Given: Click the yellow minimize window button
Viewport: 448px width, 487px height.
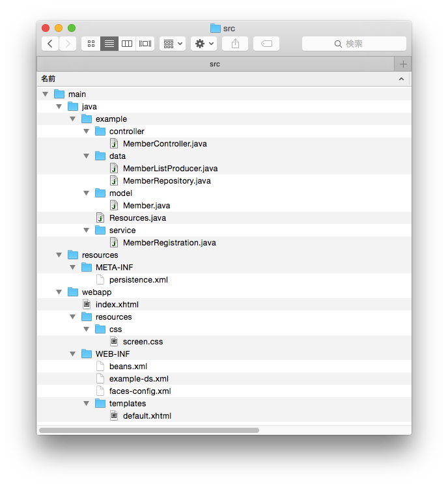Looking at the screenshot, I should (59, 28).
